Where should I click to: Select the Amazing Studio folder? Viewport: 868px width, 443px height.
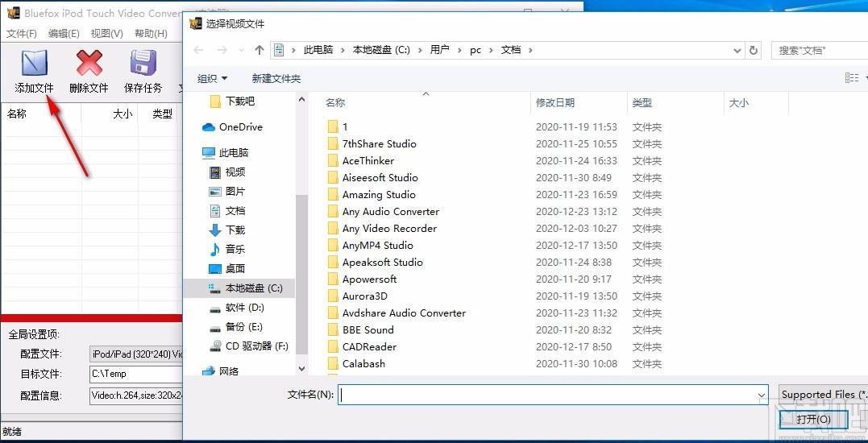tap(372, 195)
